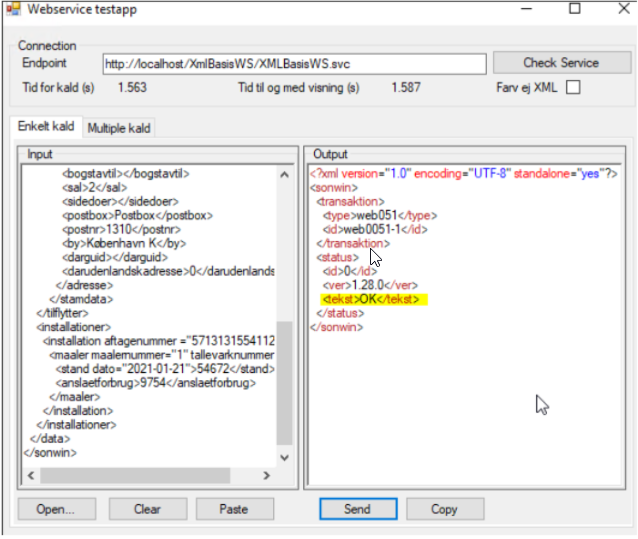This screenshot has width=638, height=539.
Task: Close the Webservice testapp window
Action: pyautogui.click(x=624, y=8)
